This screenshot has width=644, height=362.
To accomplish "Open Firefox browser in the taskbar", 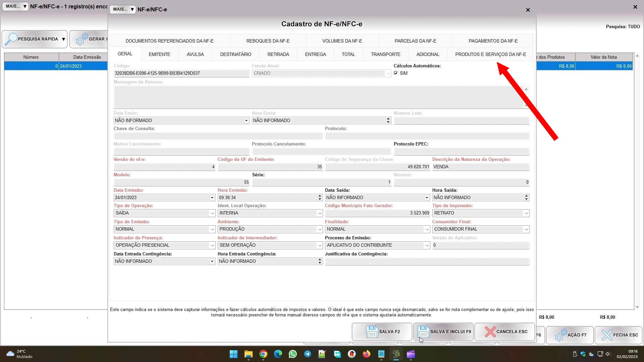I will coord(367,354).
